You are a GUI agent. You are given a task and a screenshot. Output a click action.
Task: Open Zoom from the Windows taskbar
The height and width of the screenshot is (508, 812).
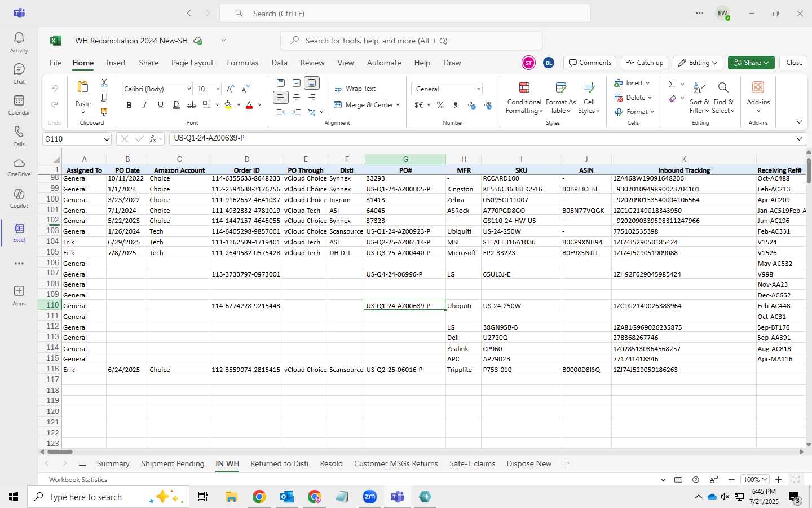(x=370, y=497)
